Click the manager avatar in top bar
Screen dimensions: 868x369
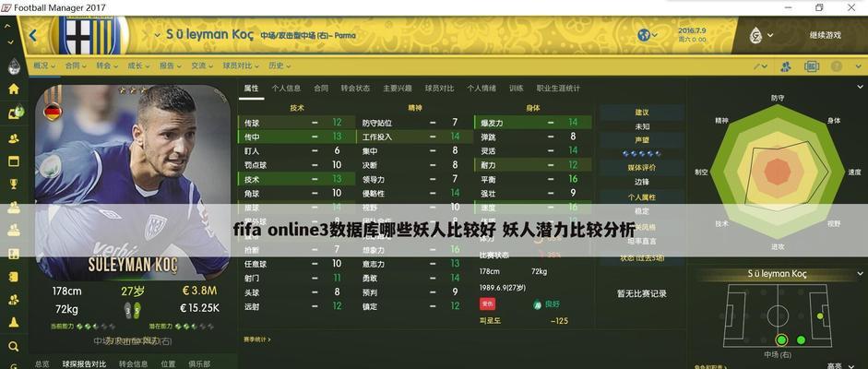pos(755,35)
